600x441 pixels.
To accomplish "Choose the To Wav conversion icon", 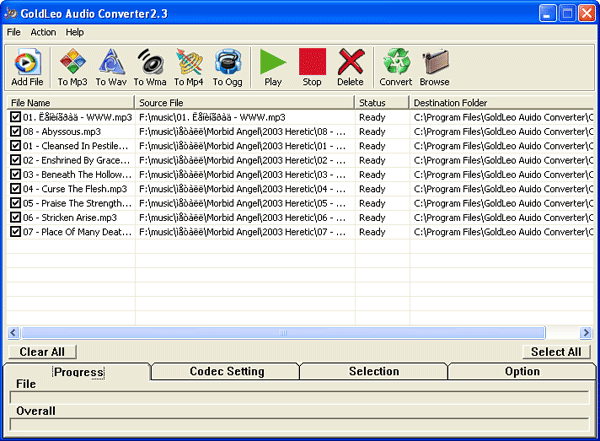I will pos(111,67).
